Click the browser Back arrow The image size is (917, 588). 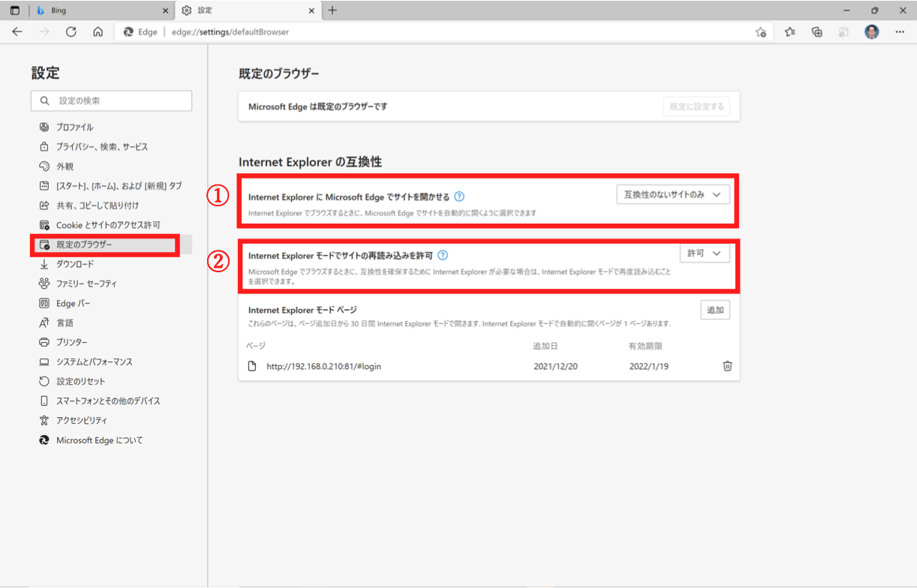17,32
